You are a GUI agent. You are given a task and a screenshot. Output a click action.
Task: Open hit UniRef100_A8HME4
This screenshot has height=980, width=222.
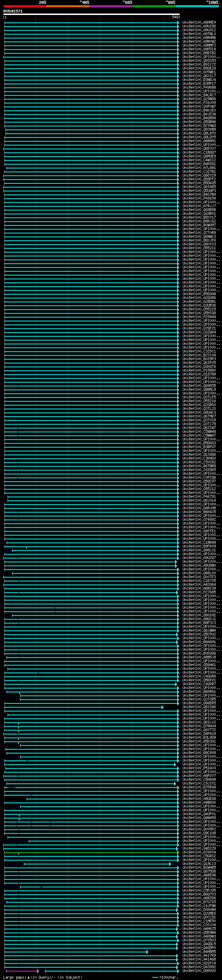pos(199,23)
